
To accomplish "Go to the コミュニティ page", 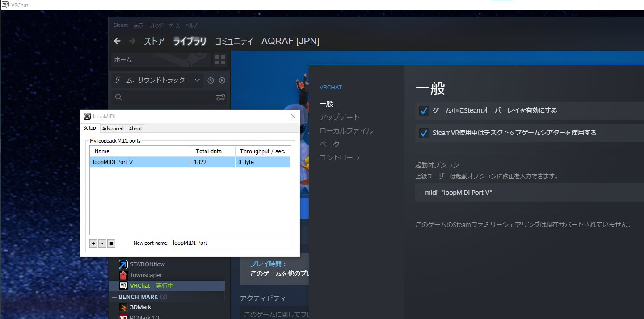I will (234, 42).
